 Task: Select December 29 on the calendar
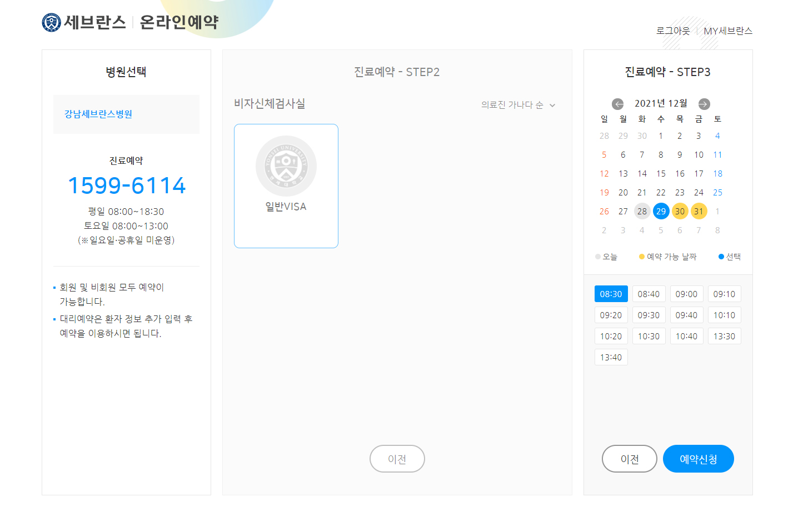tap(661, 211)
